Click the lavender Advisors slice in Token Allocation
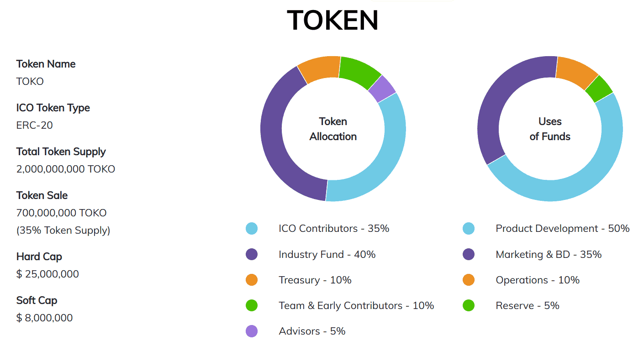644x346 pixels. coord(382,89)
